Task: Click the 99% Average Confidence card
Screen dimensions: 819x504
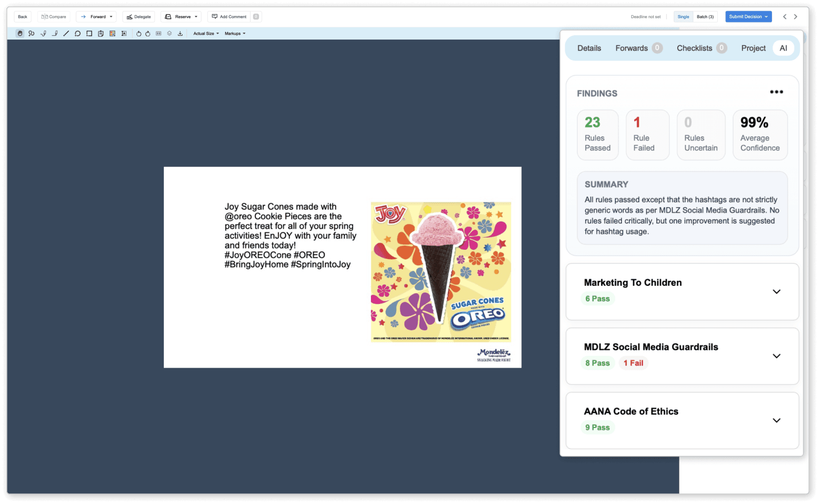Action: (760, 135)
